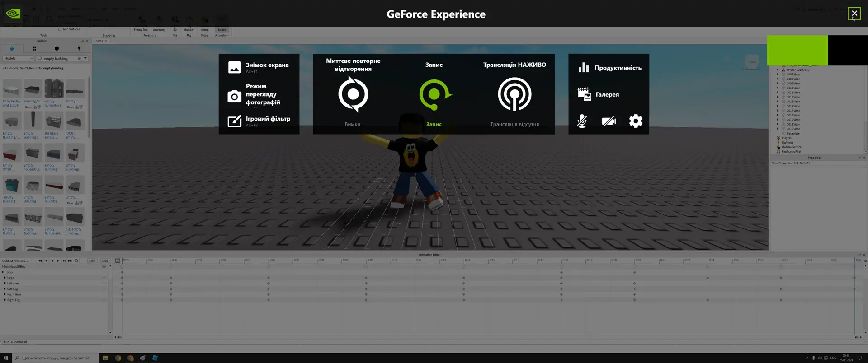Image resolution: width=868 pixels, height=363 pixels.
Task: Click the live broadcast antenna icon
Action: click(514, 94)
